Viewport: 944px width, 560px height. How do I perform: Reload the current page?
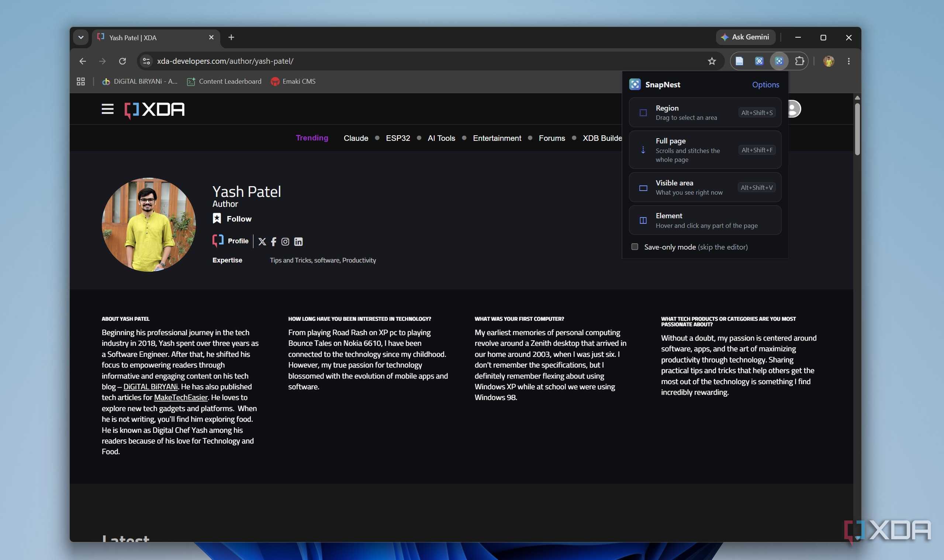tap(122, 61)
